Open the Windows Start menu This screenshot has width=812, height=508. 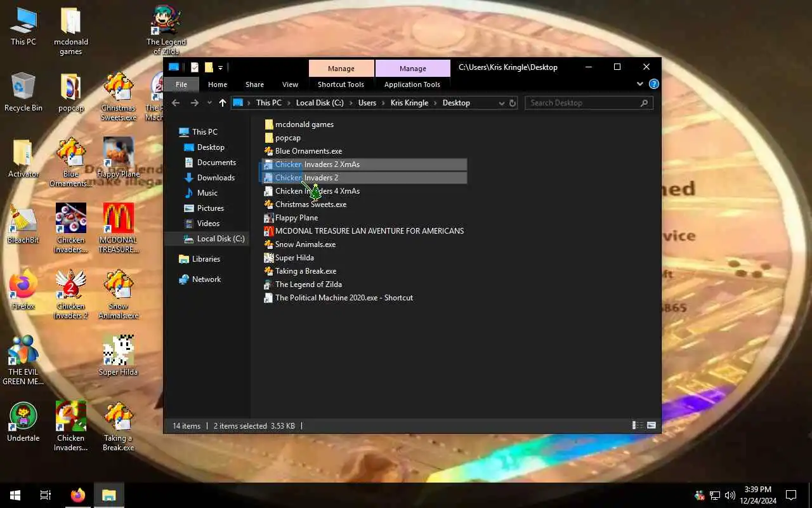coord(15,495)
